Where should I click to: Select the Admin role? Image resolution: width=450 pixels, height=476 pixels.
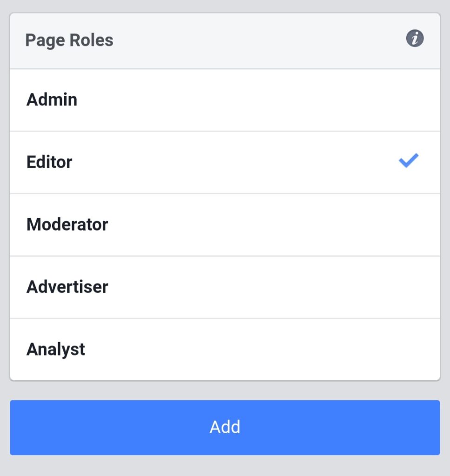tap(225, 100)
